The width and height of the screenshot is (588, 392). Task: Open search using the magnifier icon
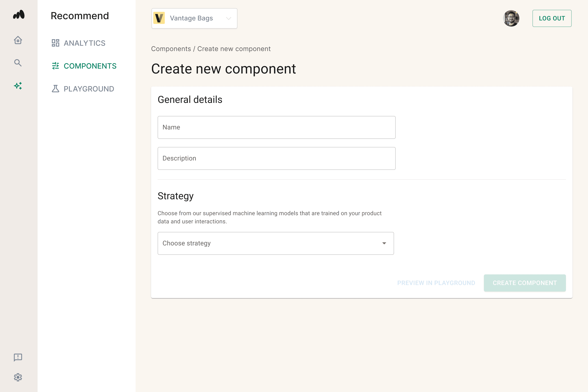(18, 63)
